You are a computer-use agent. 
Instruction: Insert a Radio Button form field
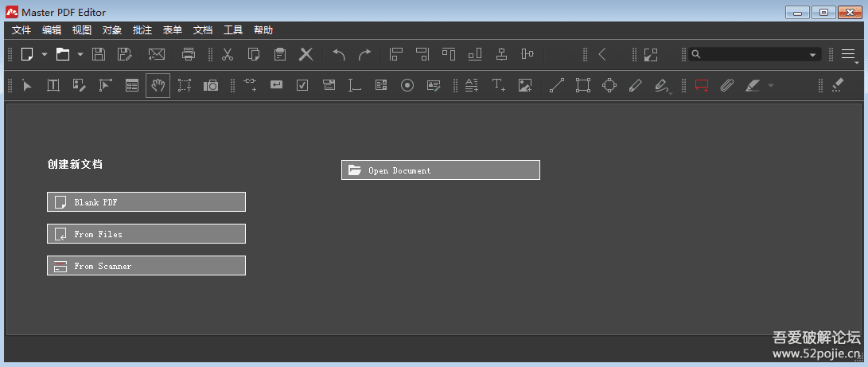click(x=407, y=85)
